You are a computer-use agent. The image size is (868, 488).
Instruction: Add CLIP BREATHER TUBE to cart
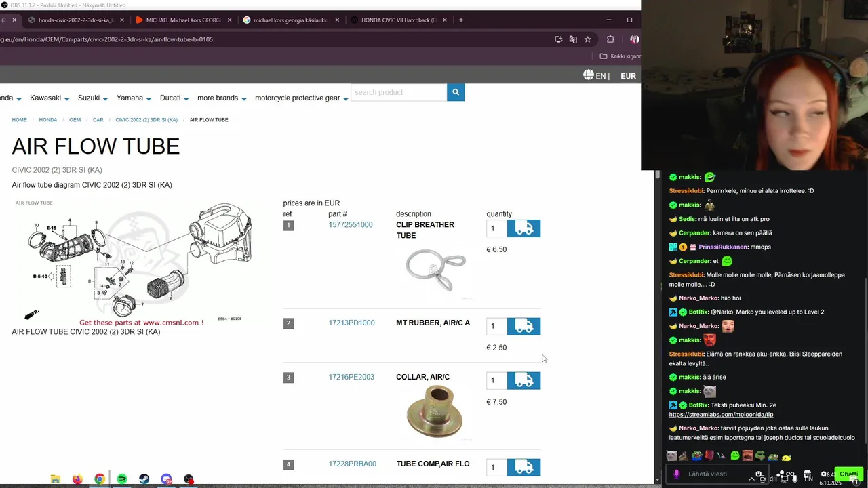point(524,228)
